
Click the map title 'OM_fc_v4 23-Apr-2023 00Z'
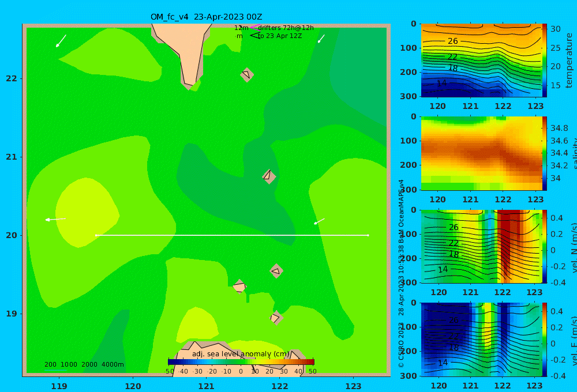pyautogui.click(x=206, y=17)
